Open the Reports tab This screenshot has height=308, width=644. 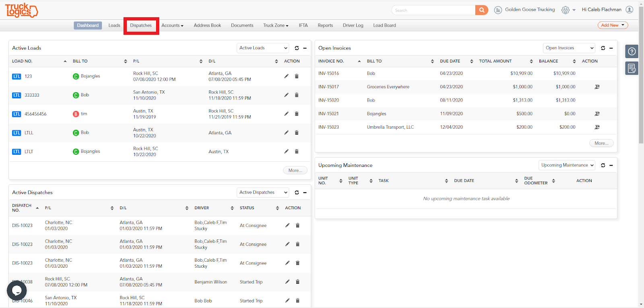(325, 25)
